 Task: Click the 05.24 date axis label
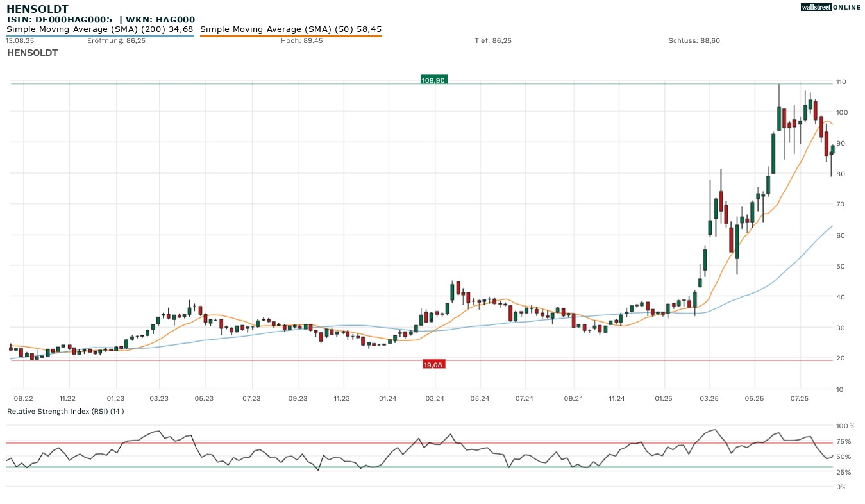tap(480, 399)
